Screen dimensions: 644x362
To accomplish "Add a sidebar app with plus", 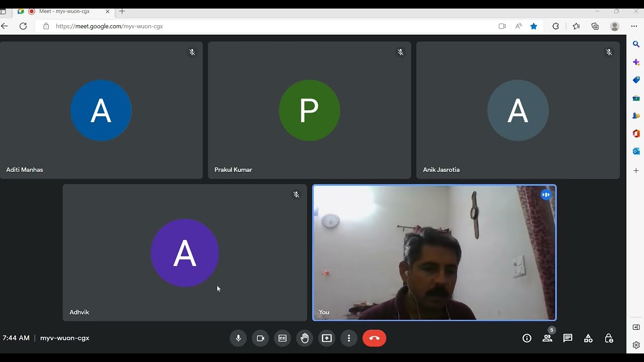I will tap(636, 170).
